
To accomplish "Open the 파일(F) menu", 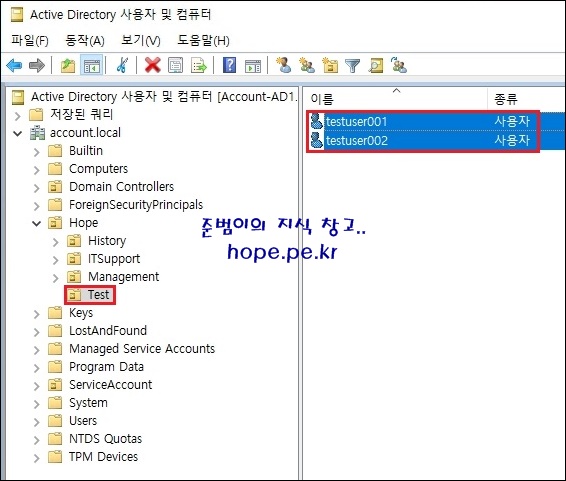I will pos(30,40).
